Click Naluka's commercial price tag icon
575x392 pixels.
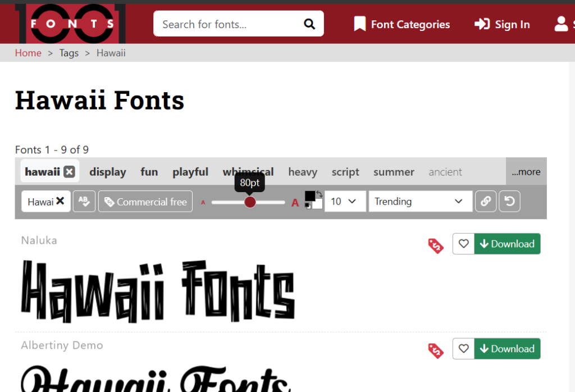point(436,245)
